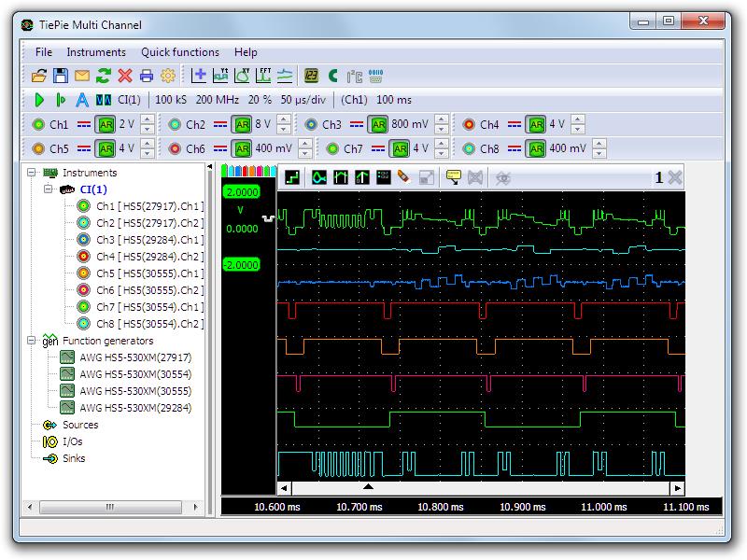Toggle the Ch5 coupling icon
Image resolution: width=747 pixels, height=560 pixels.
coord(84,149)
